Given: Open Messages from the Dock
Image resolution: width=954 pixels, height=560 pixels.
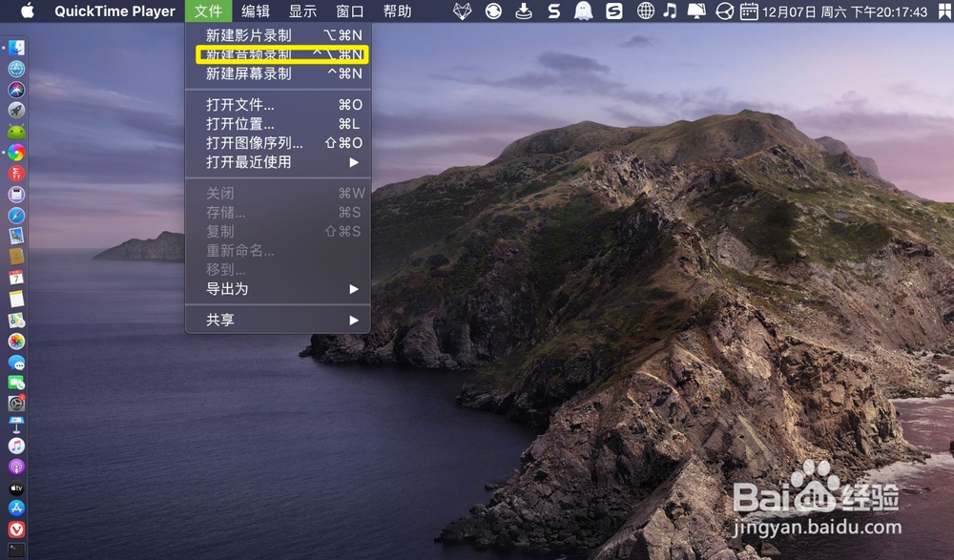Looking at the screenshot, I should click(16, 363).
